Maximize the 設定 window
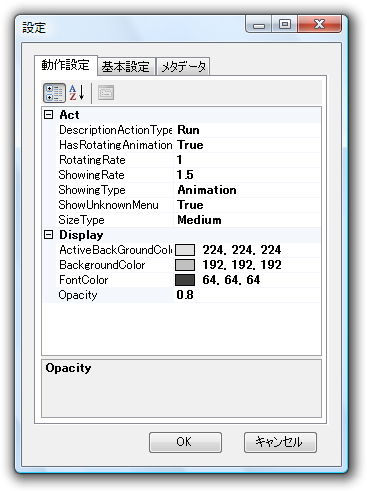367x491 pixels. point(285,24)
